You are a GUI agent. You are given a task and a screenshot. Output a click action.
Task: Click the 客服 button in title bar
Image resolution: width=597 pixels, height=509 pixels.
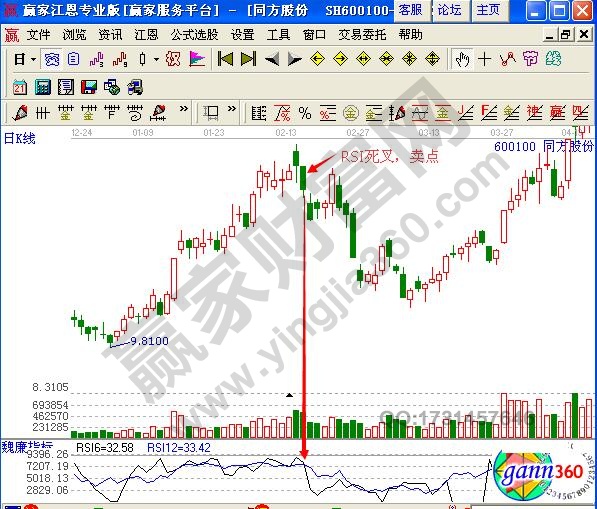point(412,10)
